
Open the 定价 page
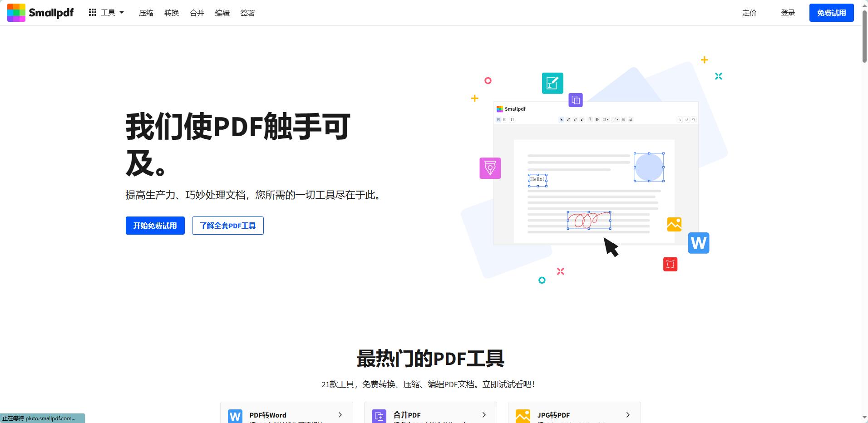click(749, 13)
